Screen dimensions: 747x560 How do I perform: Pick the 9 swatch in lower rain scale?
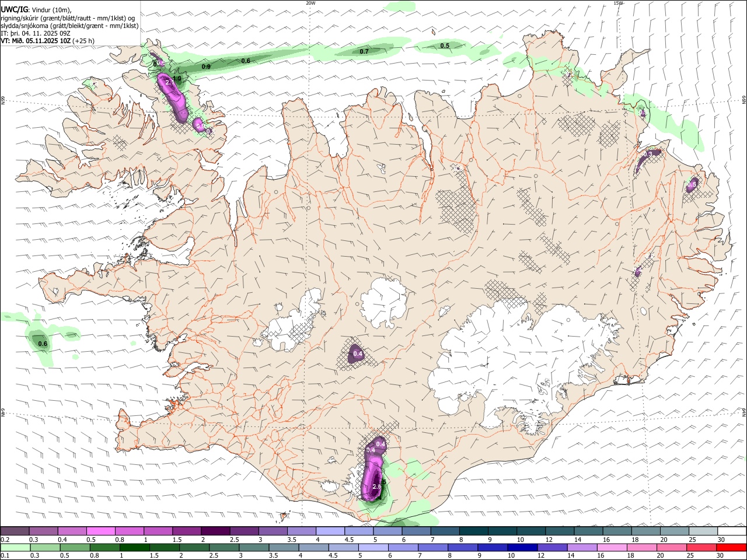point(493,547)
